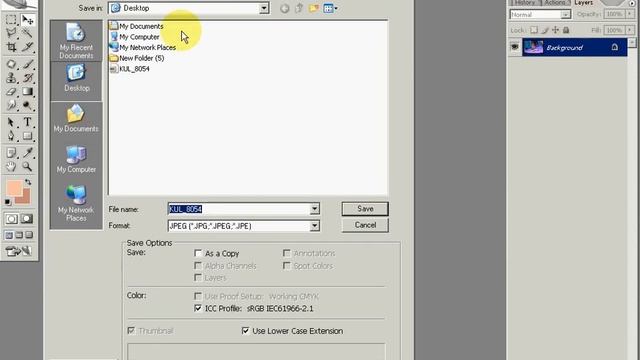Select the History Brush tool

pos(27,78)
